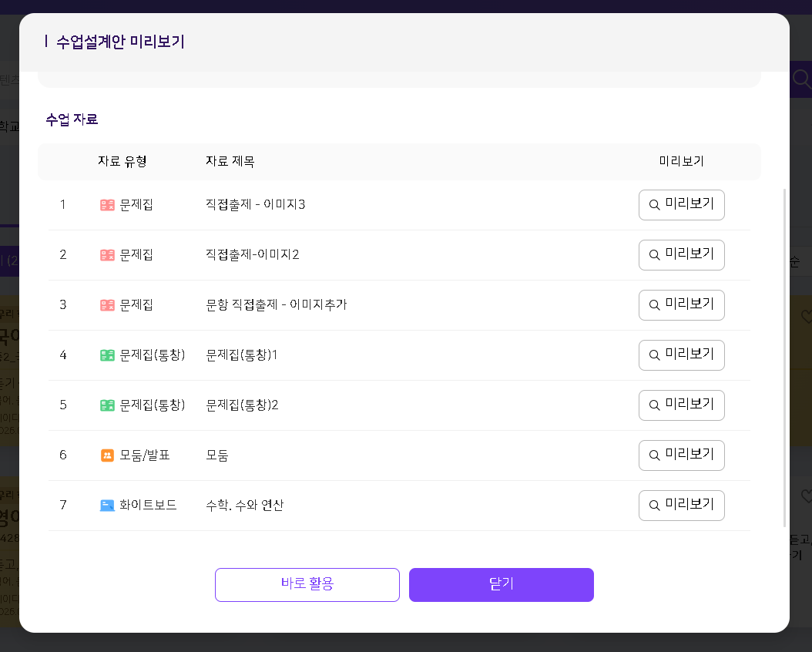Click the 문제집 icon in row 2
Screen dimensions: 812x652
click(107, 255)
